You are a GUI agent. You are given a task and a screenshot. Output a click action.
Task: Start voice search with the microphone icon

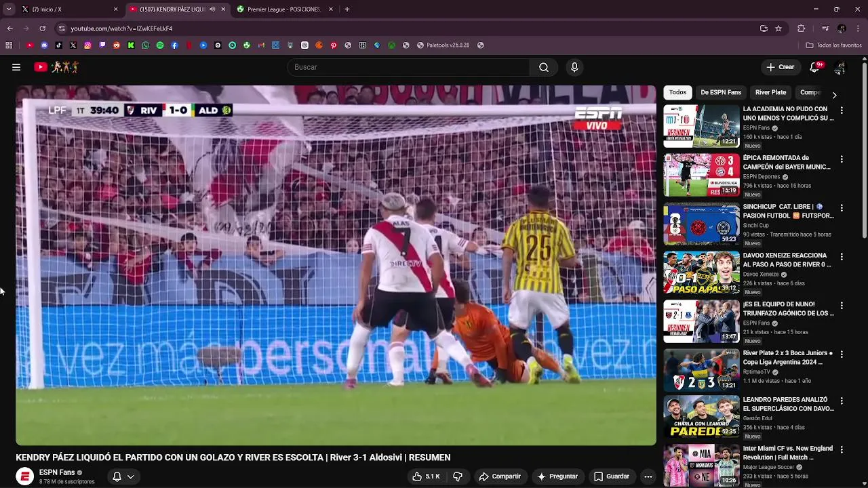(574, 67)
